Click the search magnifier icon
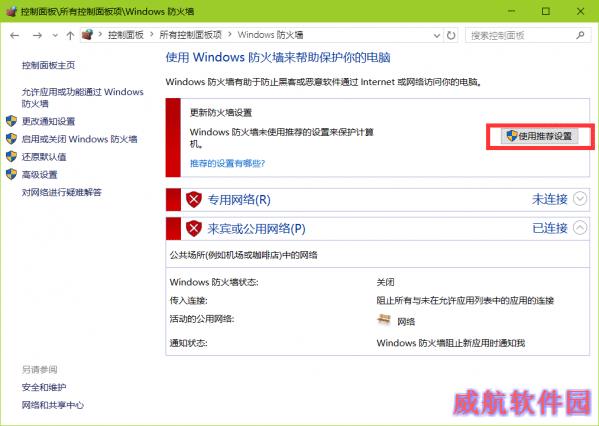 [x=580, y=35]
